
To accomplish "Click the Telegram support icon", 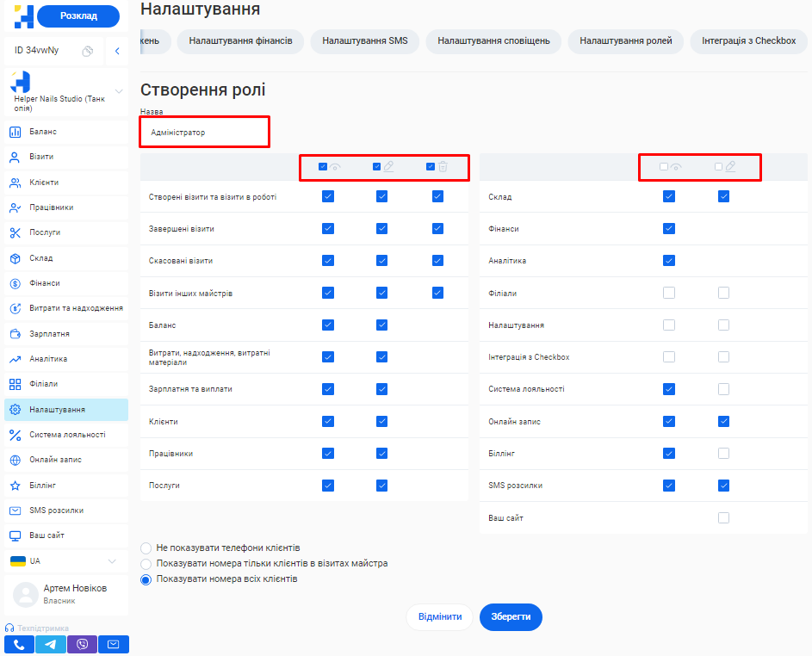I will [51, 644].
